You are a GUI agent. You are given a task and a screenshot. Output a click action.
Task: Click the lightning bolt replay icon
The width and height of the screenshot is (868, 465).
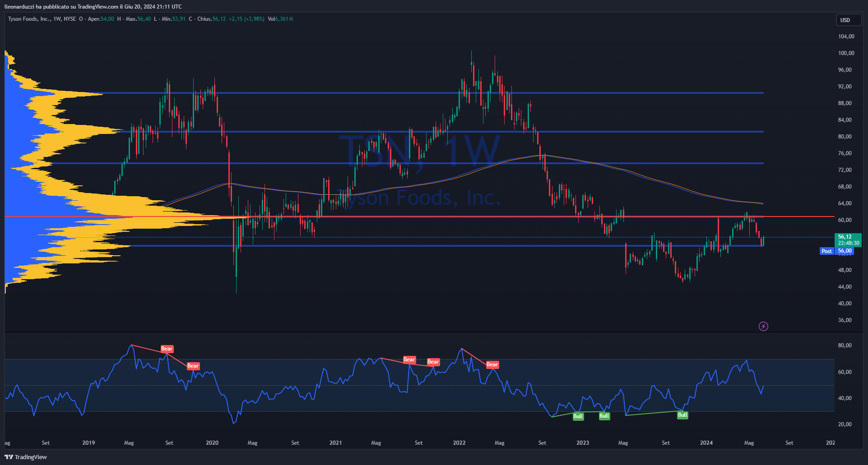pos(763,326)
